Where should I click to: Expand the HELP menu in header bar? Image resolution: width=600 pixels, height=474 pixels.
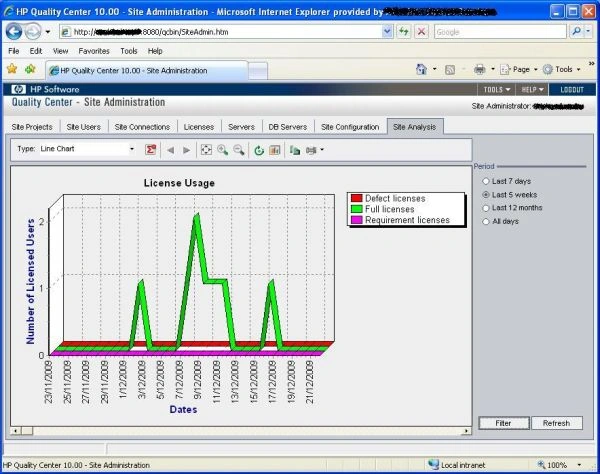(x=532, y=90)
